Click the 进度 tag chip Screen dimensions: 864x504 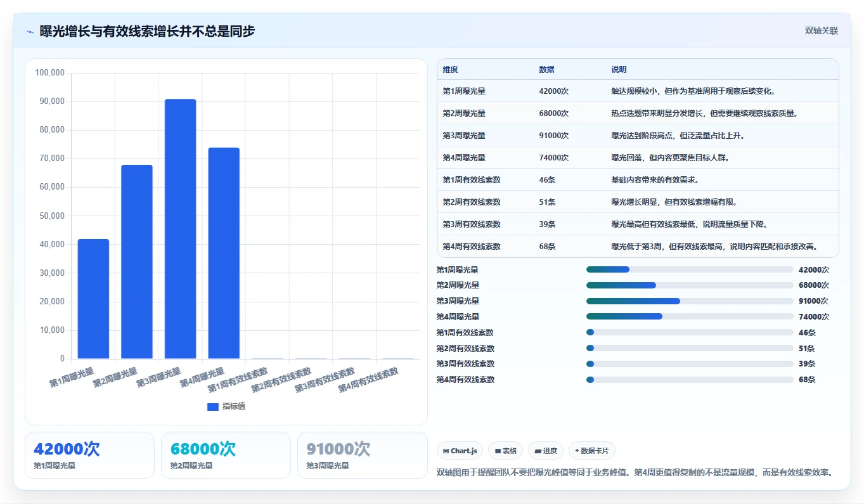546,451
